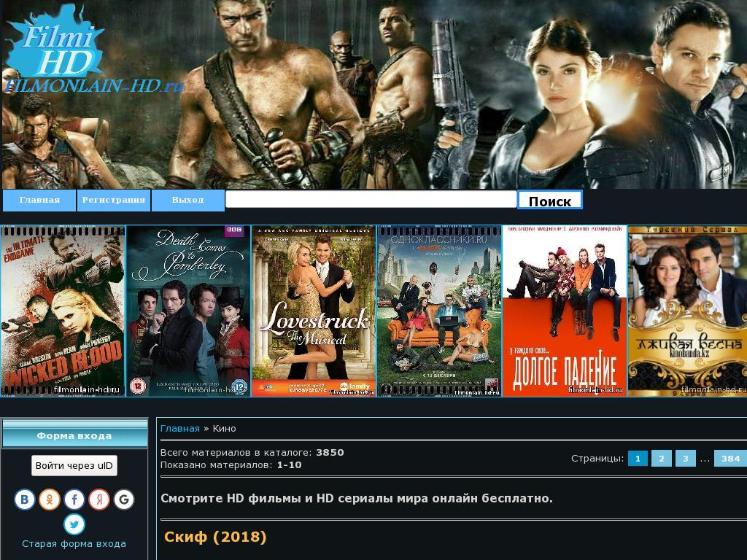The height and width of the screenshot is (560, 747).
Task: Go to page 1 of catalog
Action: click(638, 459)
